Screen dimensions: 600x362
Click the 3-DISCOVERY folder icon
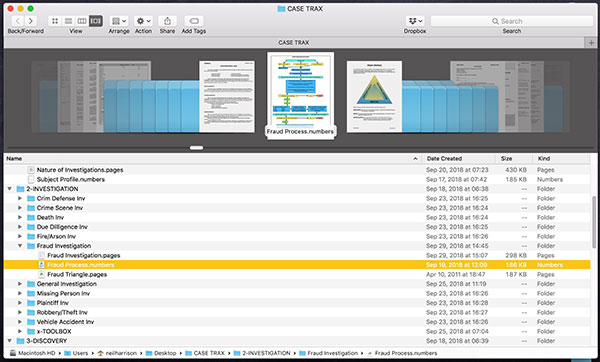pyautogui.click(x=21, y=341)
